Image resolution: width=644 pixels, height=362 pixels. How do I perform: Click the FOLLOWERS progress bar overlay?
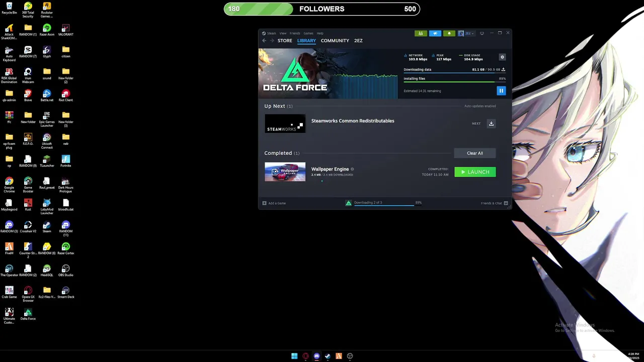coord(322,9)
